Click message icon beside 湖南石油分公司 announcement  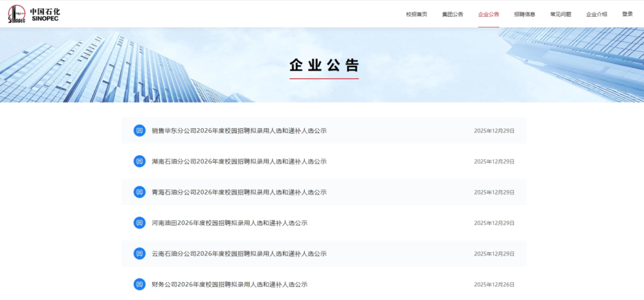coord(140,161)
